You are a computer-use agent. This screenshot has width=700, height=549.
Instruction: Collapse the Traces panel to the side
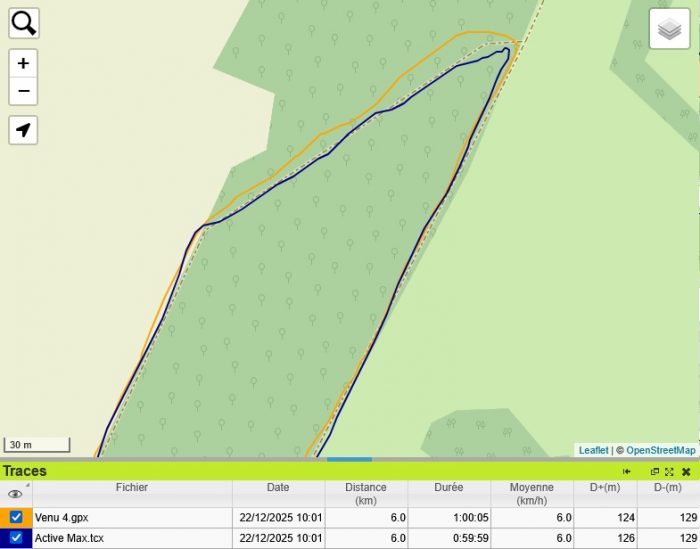coord(627,471)
